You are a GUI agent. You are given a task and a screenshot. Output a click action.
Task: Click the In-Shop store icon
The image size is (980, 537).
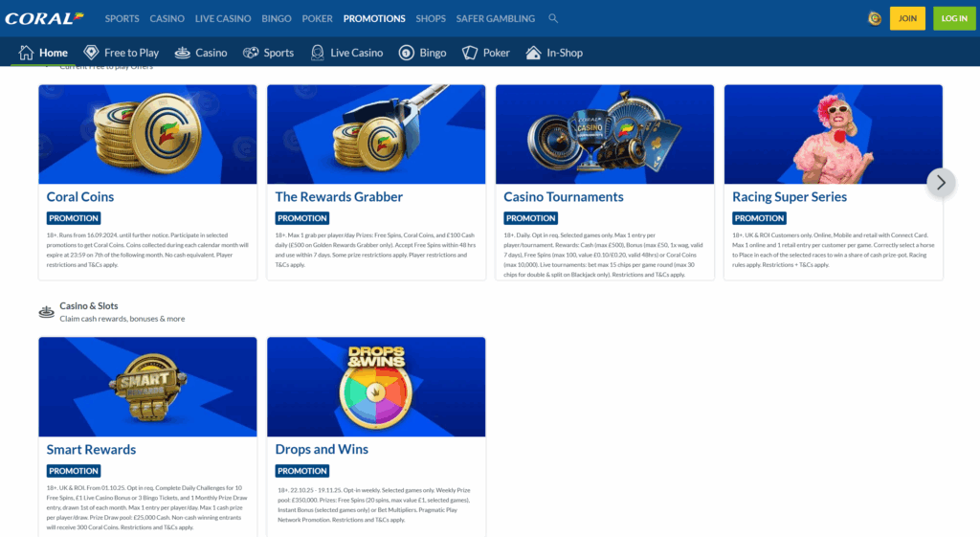click(534, 53)
